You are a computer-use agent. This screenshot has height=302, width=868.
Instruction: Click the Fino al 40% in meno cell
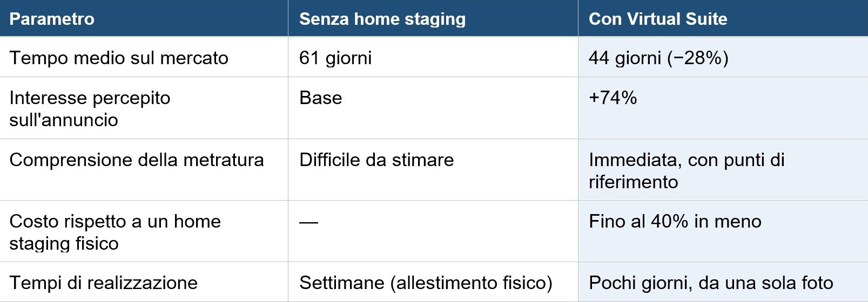(723, 231)
